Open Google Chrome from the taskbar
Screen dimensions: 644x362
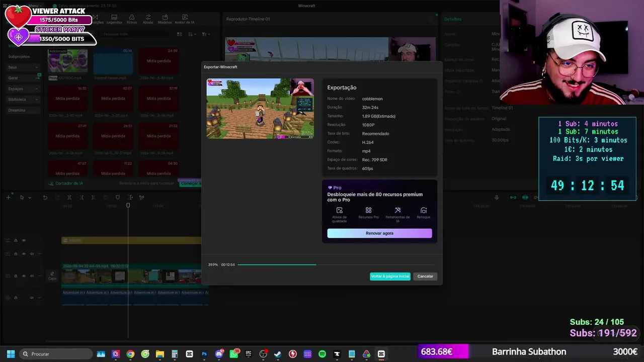coord(130,354)
